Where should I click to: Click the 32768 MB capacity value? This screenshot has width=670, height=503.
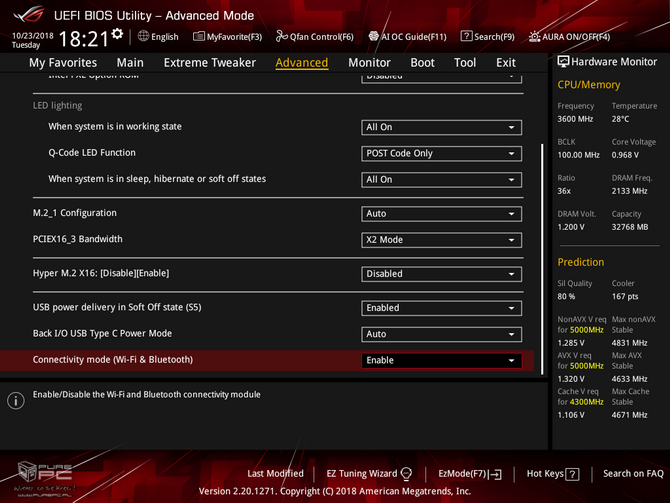pyautogui.click(x=630, y=227)
